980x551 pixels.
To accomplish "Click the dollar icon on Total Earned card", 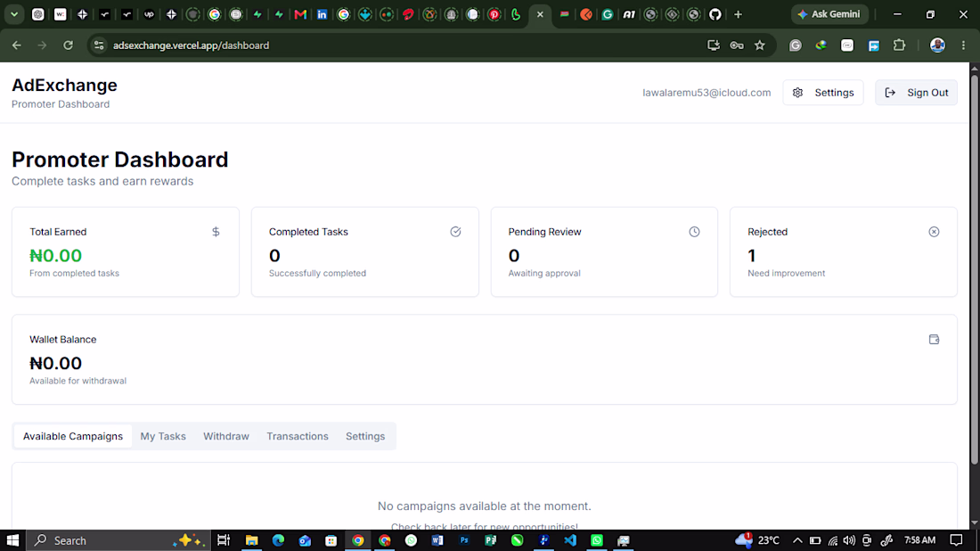I will tap(216, 232).
